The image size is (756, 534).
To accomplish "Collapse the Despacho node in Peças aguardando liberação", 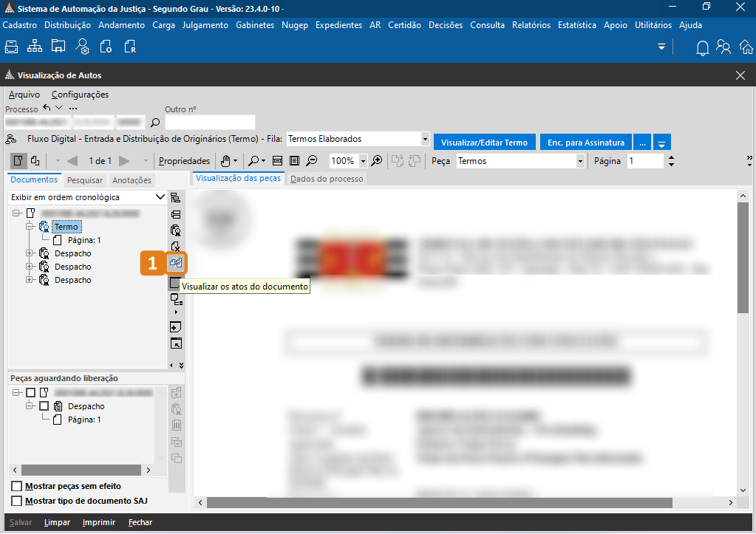I will pyautogui.click(x=30, y=406).
